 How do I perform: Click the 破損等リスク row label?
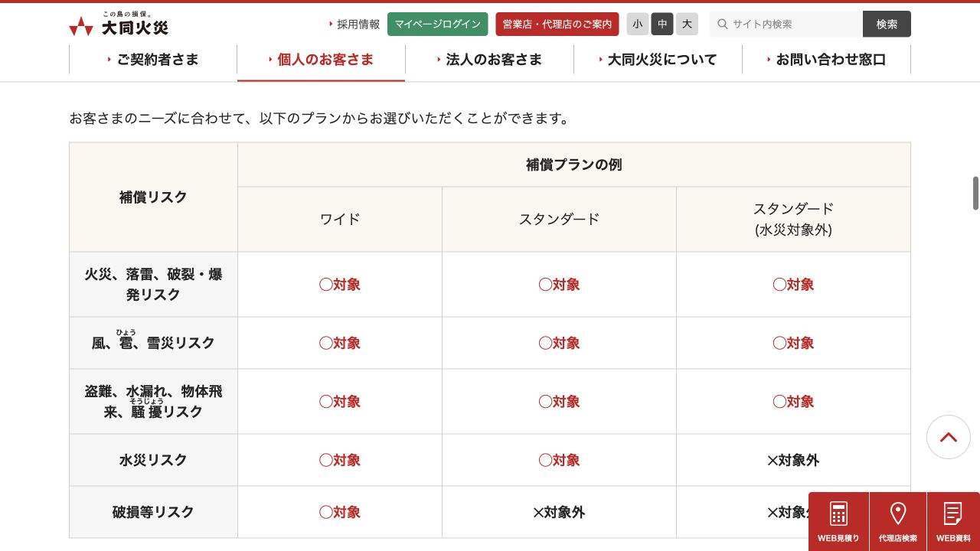coord(153,512)
